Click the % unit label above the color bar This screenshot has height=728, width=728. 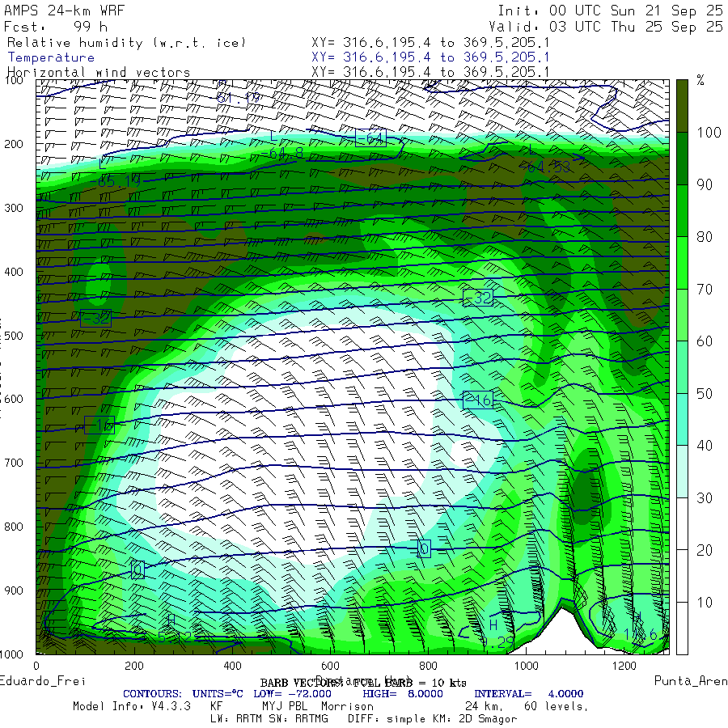700,80
